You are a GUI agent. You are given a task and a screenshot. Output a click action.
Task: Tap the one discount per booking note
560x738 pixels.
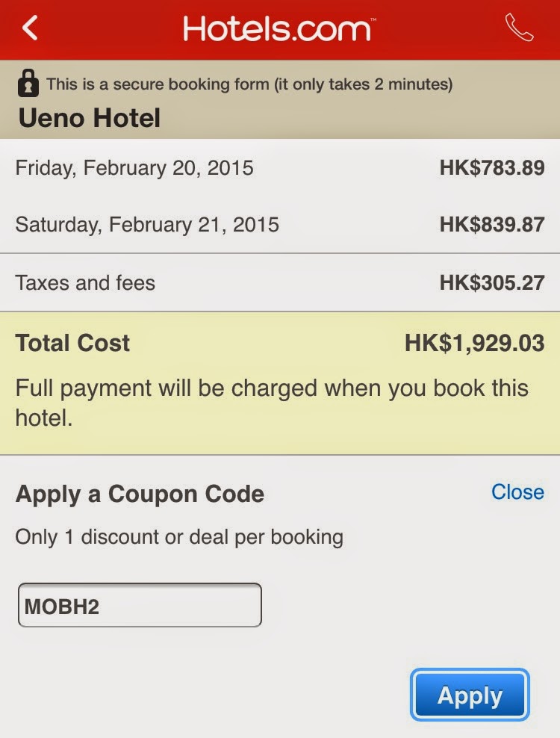[x=179, y=537]
